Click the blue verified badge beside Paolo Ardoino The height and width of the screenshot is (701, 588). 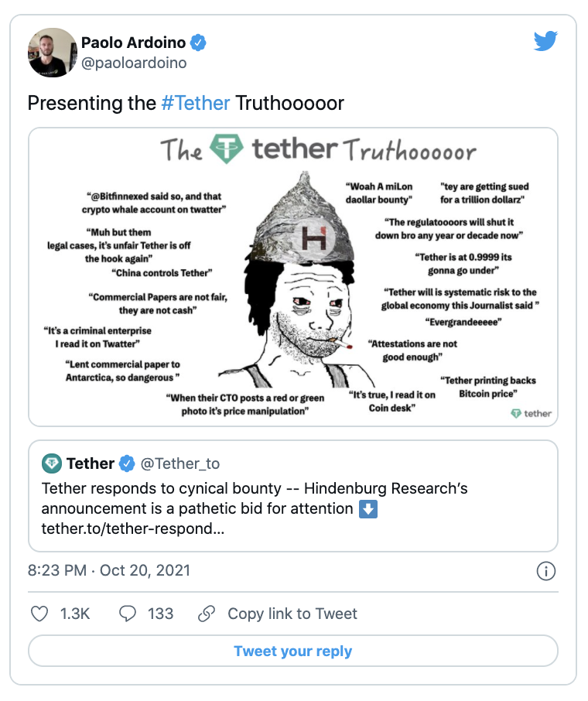198,43
